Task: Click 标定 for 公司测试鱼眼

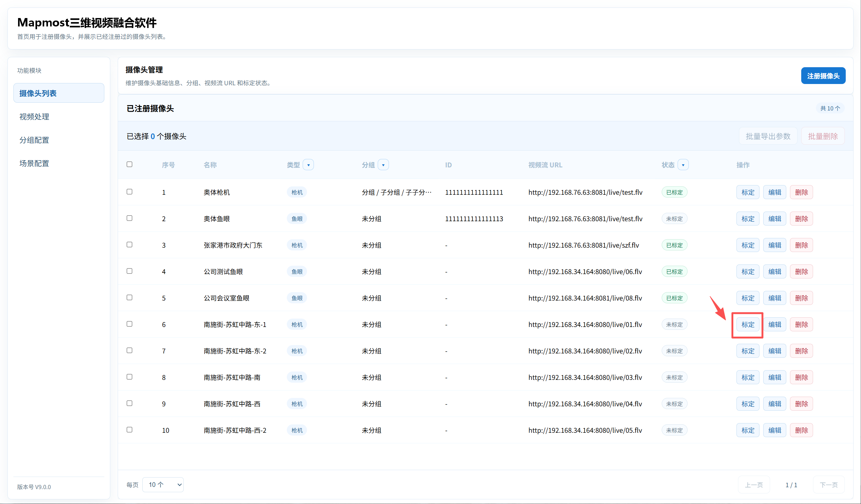Action: pos(748,272)
